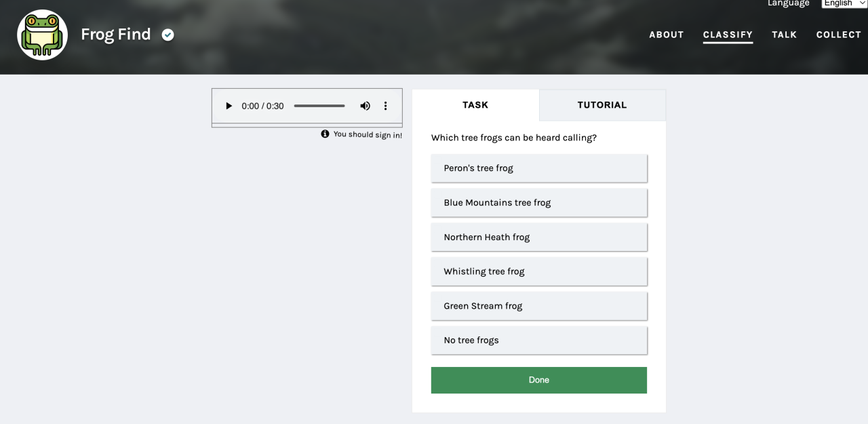Seek along the audio progress bar
This screenshot has height=424, width=868.
(x=319, y=106)
